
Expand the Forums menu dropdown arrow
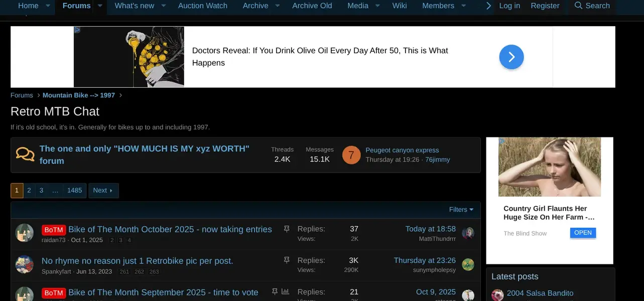pyautogui.click(x=100, y=6)
